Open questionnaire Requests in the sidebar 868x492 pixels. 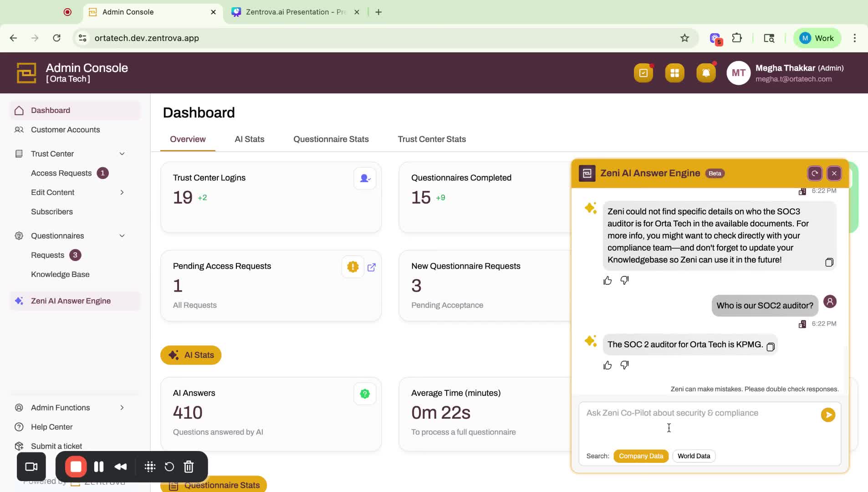48,255
